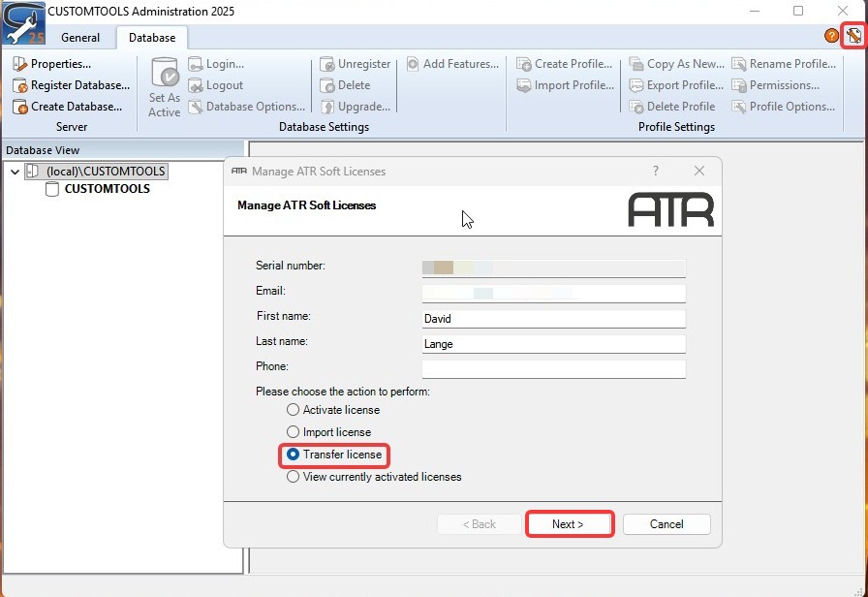This screenshot has width=868, height=597.
Task: Select the Activate license option
Action: click(333, 410)
